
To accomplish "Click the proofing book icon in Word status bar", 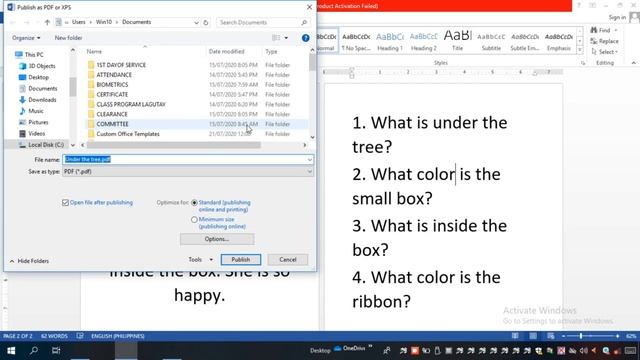I will pos(80,336).
